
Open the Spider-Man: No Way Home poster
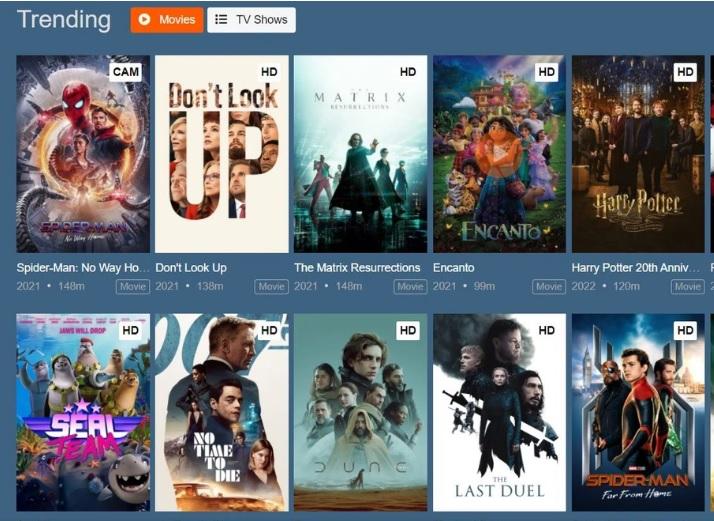(83, 154)
